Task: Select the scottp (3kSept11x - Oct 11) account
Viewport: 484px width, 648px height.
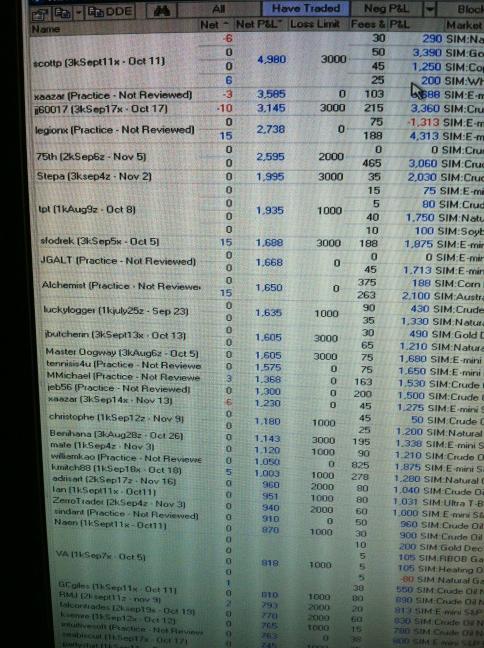Action: pos(99,62)
